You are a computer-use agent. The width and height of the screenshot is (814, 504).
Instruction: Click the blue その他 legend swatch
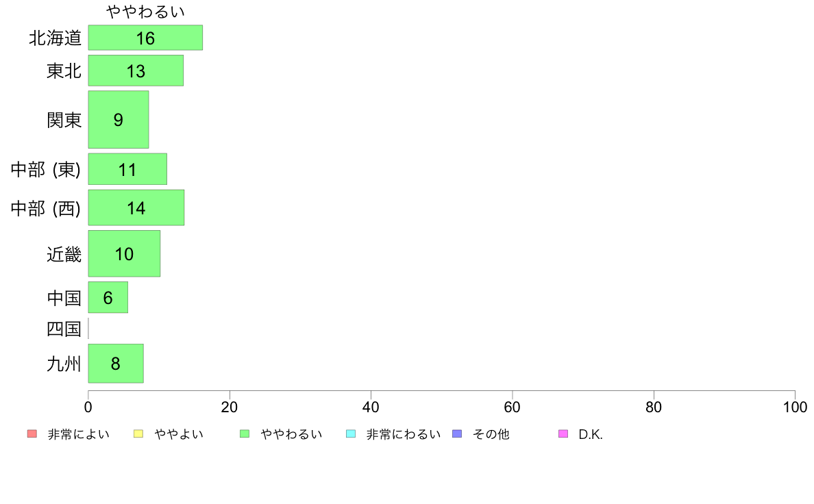tap(457, 434)
